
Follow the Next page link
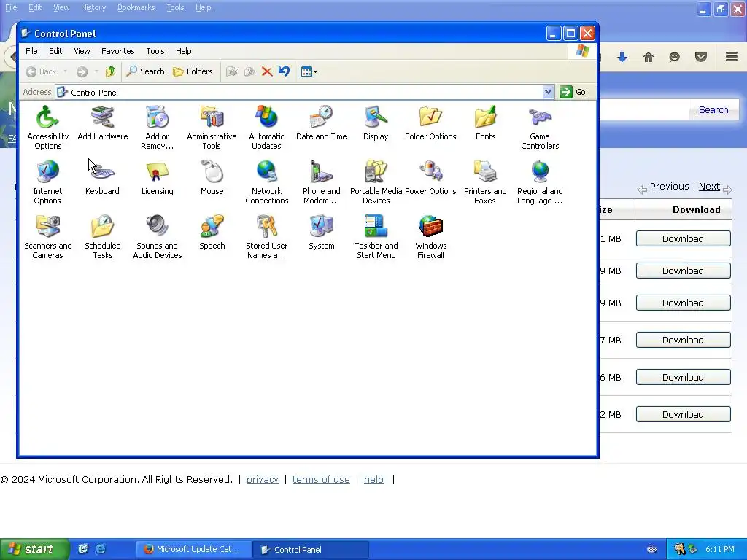[709, 186]
